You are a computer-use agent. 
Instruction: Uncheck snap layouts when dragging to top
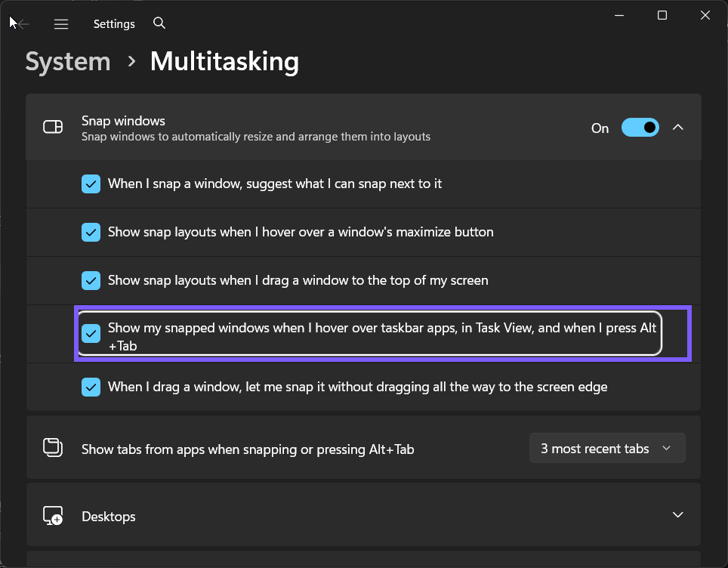pos(91,280)
